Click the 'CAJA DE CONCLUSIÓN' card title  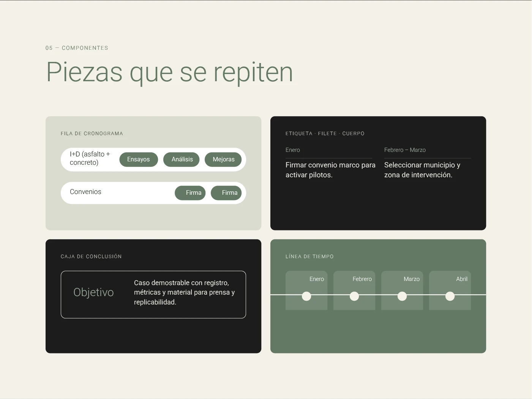tap(91, 257)
